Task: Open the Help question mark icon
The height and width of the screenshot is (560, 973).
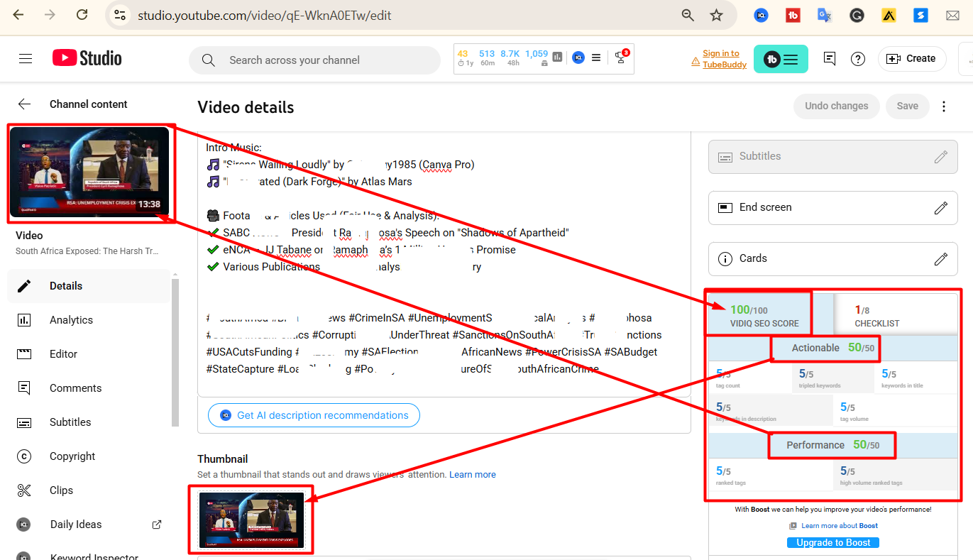Action: pos(858,59)
